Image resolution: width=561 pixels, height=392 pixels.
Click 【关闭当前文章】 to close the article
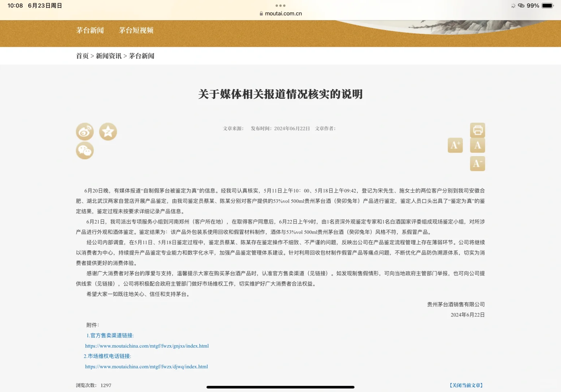pos(467,385)
